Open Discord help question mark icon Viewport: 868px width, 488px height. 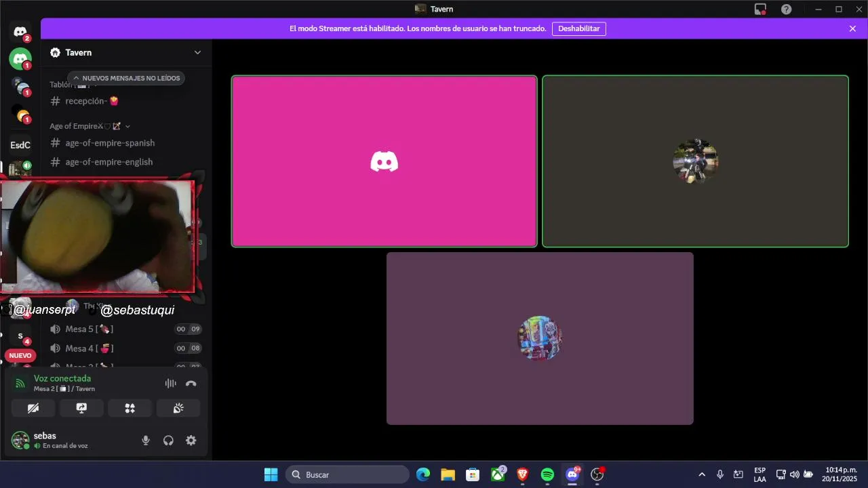click(786, 9)
